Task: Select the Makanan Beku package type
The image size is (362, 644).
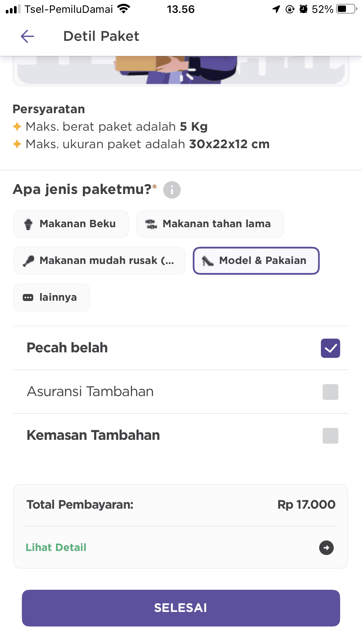Action: pyautogui.click(x=71, y=224)
